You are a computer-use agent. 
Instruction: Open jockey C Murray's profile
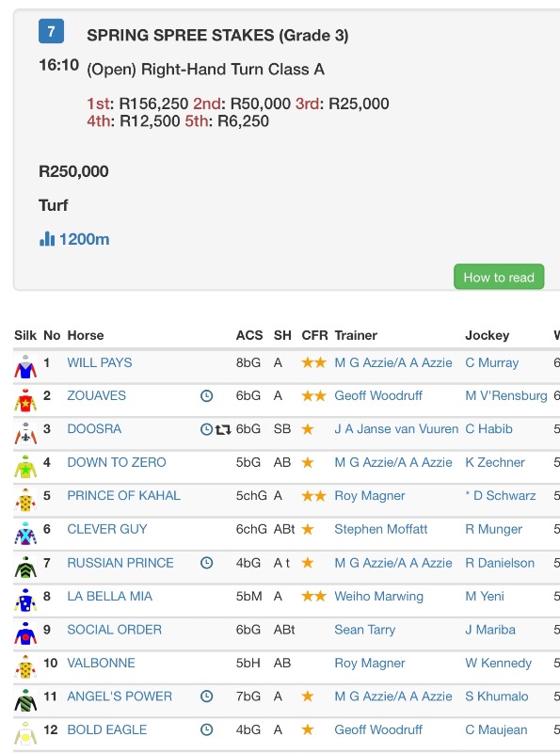[492, 362]
